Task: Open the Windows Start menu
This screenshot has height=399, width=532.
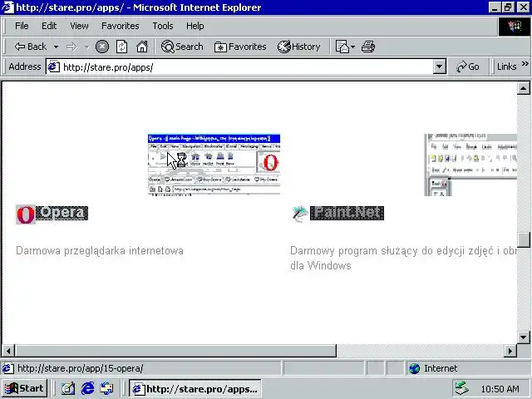Action: tap(24, 388)
